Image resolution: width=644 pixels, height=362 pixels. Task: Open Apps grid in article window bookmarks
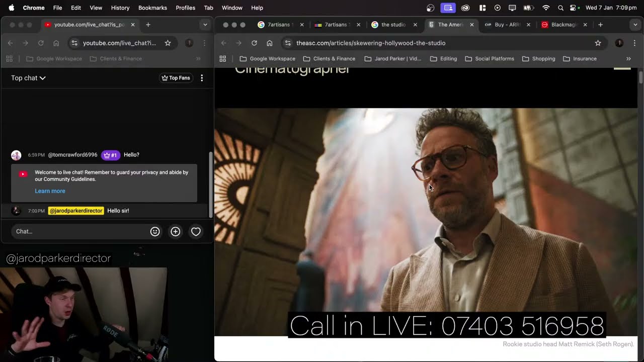pyautogui.click(x=223, y=59)
